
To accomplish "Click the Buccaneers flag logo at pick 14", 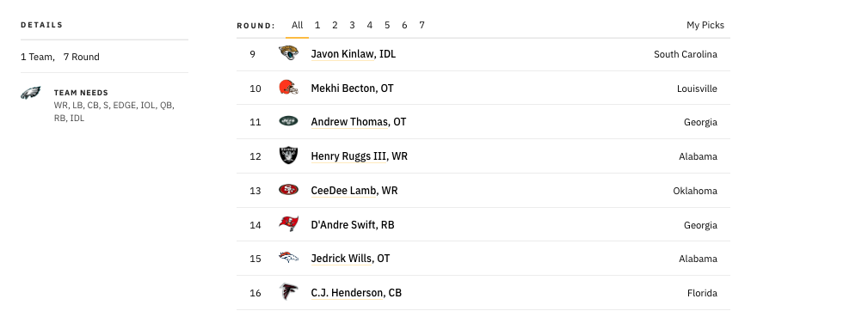I will click(288, 224).
